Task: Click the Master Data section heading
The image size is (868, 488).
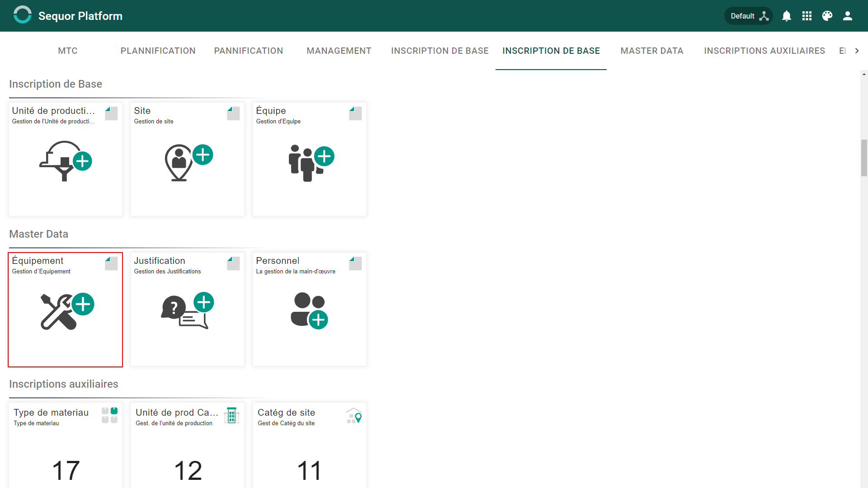Action: [39, 234]
